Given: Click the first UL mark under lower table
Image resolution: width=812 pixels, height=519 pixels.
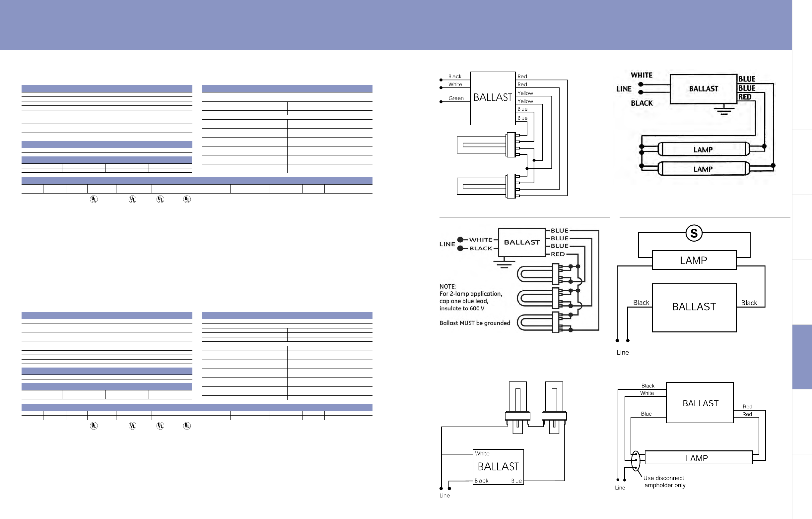Looking at the screenshot, I should pos(94,426).
